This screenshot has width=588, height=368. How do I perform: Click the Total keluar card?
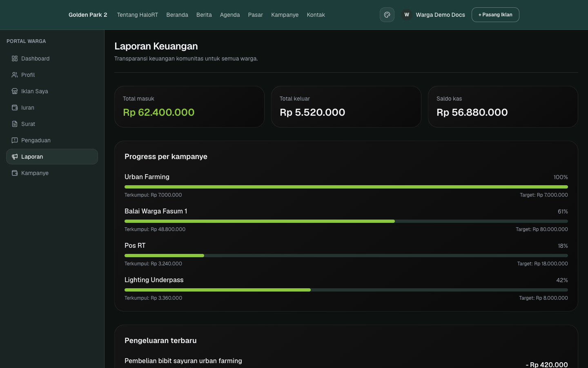[346, 107]
